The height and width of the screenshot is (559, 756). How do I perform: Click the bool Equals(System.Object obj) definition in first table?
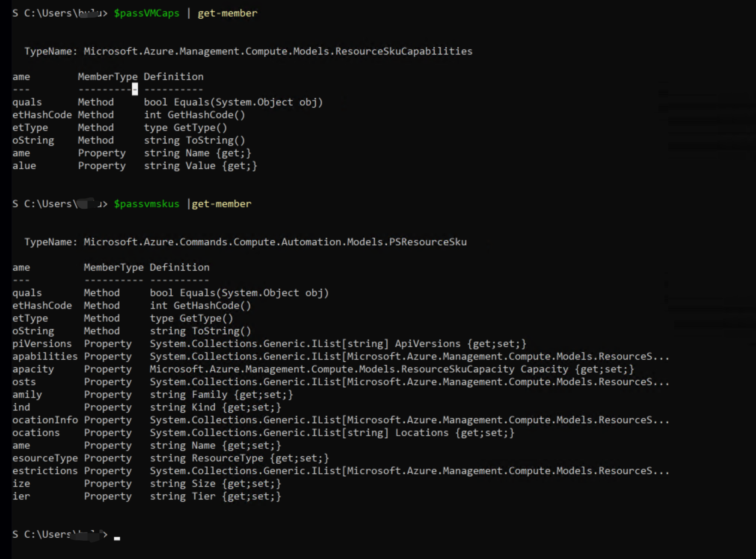pyautogui.click(x=233, y=102)
